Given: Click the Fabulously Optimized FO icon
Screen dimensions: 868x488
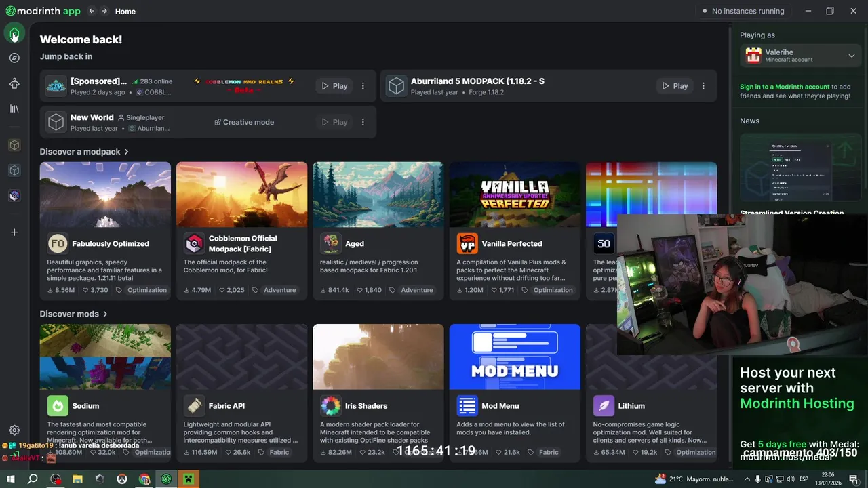Looking at the screenshot, I should click(x=58, y=243).
